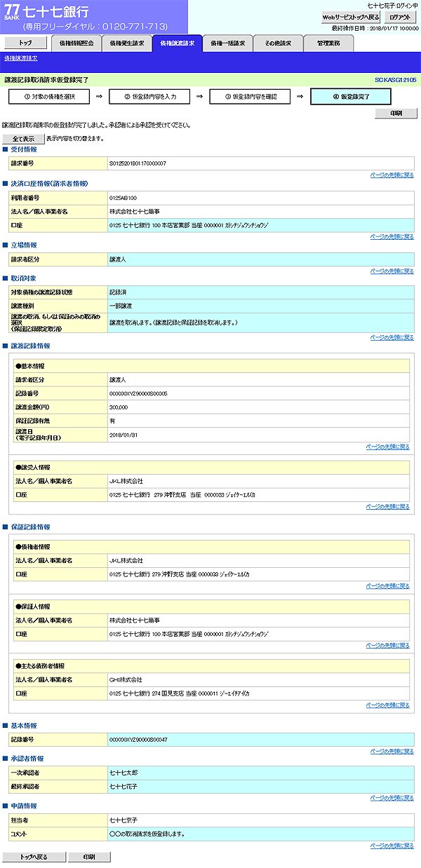Click 株式会社七十七商事 under 保証人情報

pos(134,620)
